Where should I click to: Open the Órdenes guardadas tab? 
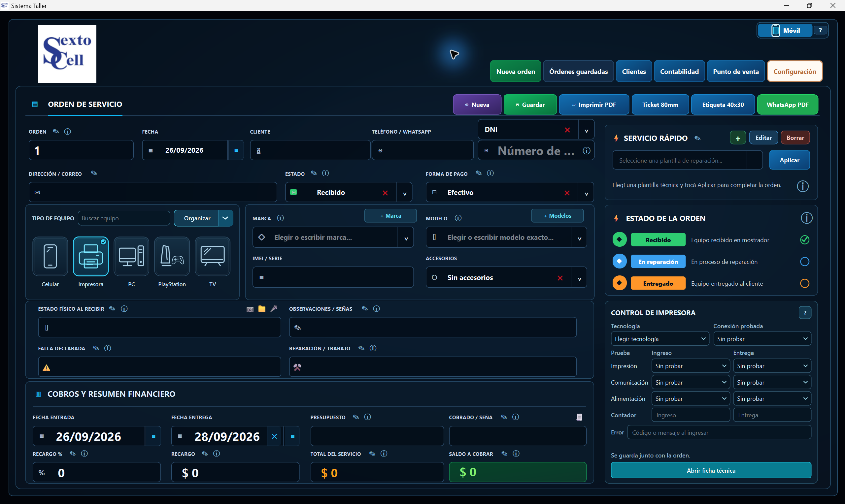point(578,71)
